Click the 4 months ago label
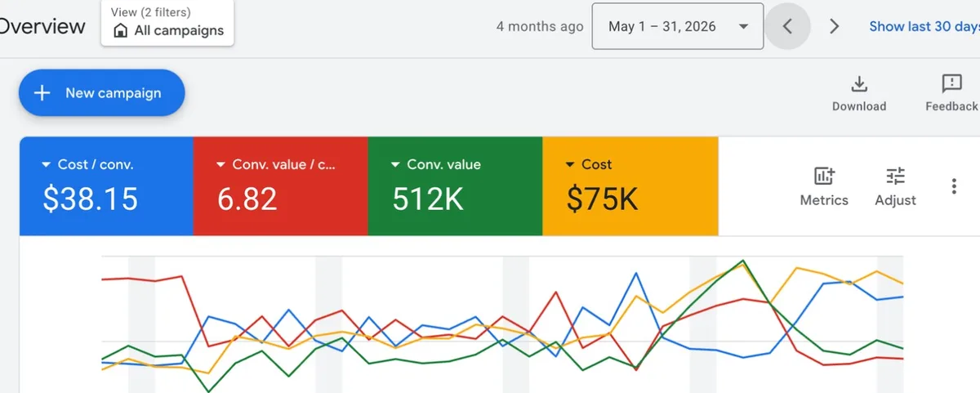Screen dimensions: 980x393 click(x=540, y=26)
